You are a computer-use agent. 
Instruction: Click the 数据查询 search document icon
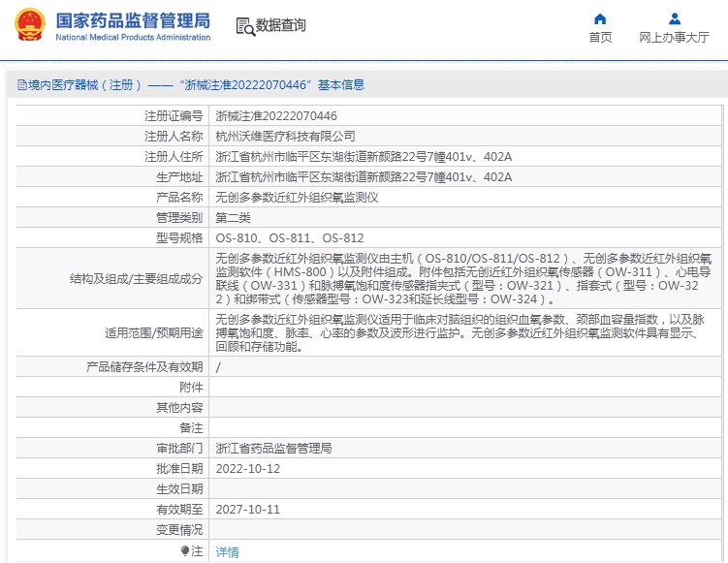point(245,26)
